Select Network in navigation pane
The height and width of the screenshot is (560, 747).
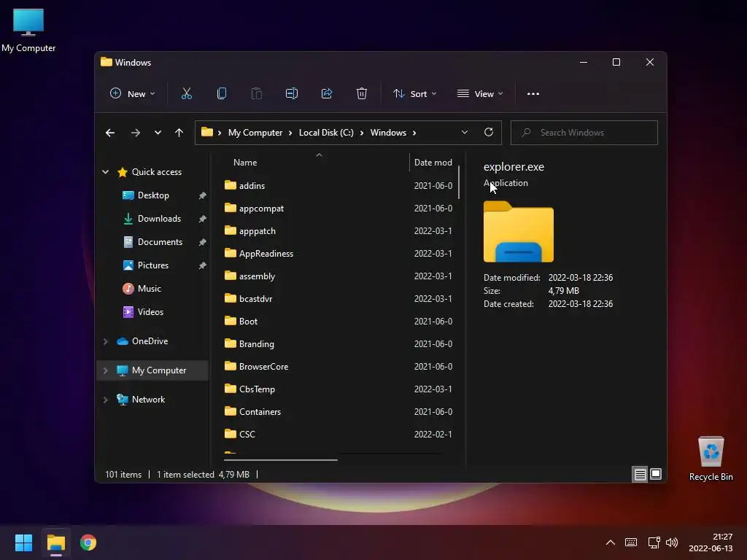148,400
